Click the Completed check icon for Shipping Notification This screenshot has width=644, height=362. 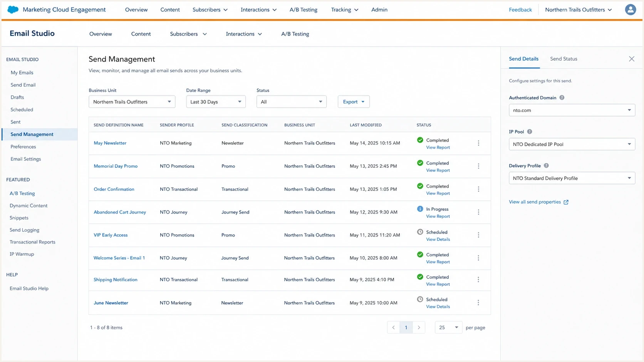pyautogui.click(x=420, y=277)
